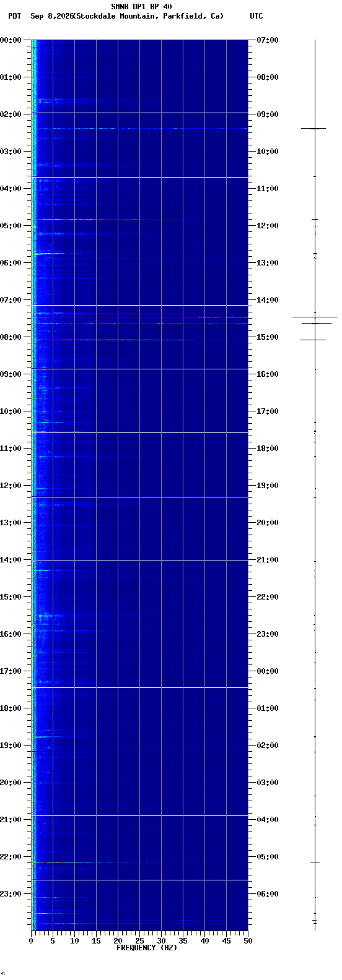
Task: Click the widest spike on the seismogram trace
Action: click(315, 317)
